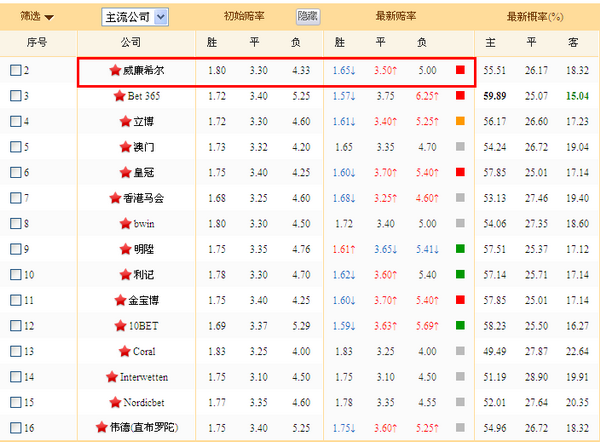Click the star icon next to 香港马会
Image resolution: width=600 pixels, height=442 pixels.
(115, 198)
